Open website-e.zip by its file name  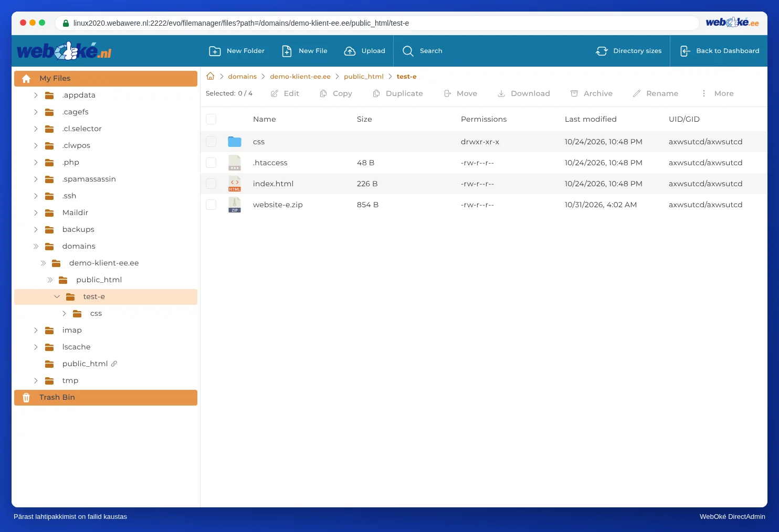(x=278, y=205)
